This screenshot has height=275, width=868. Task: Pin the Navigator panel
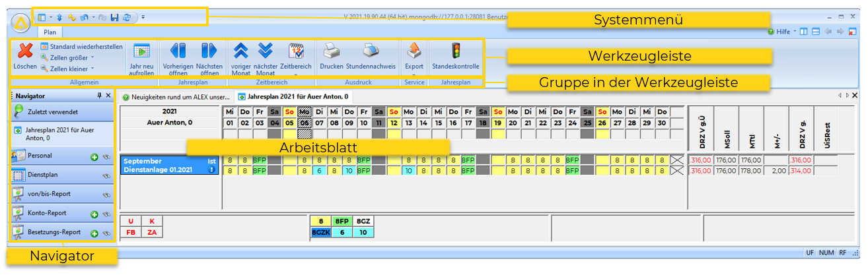click(99, 96)
